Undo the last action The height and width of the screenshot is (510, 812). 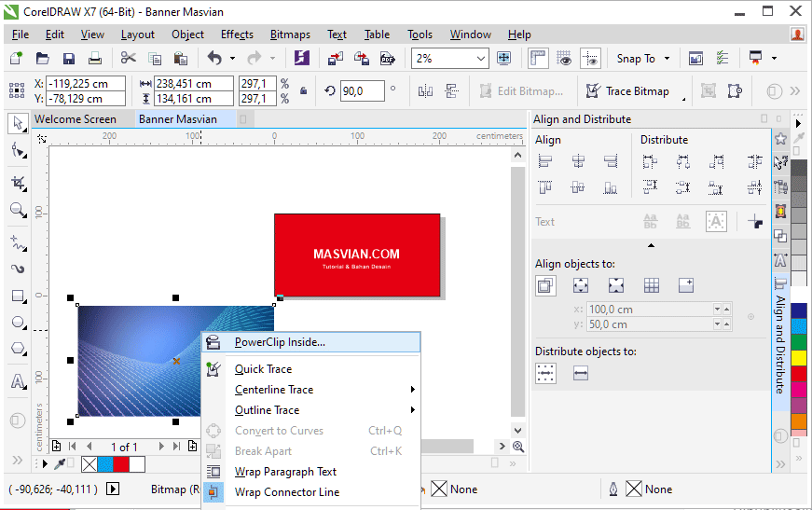point(214,58)
